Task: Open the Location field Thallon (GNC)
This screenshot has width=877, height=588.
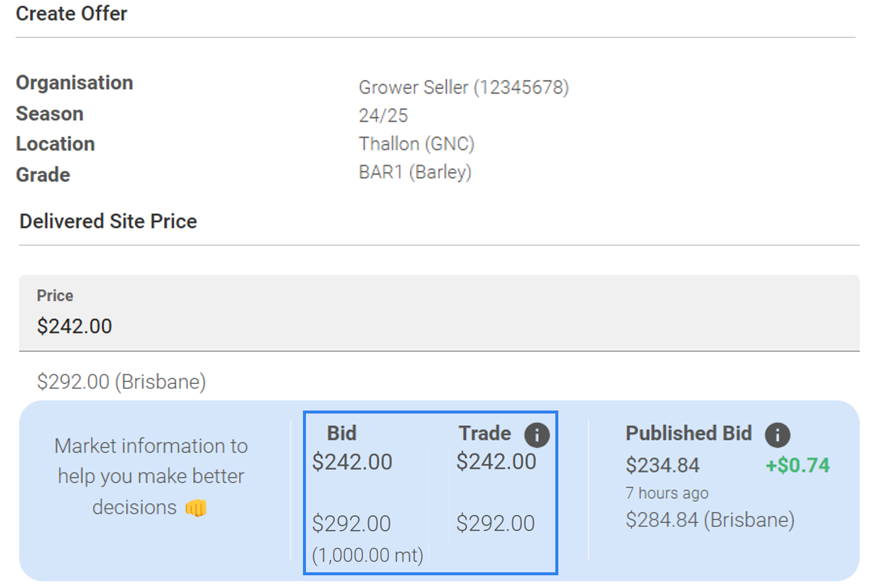Action: 416,143
